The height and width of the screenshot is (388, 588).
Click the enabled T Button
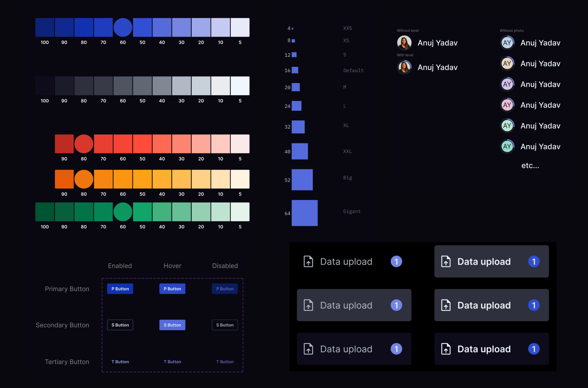click(120, 362)
